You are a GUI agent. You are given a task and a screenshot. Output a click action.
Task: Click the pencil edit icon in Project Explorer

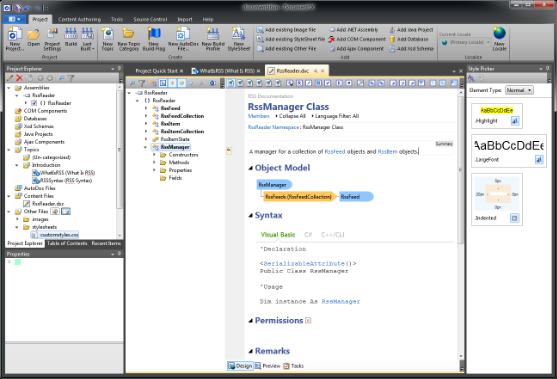[10, 78]
